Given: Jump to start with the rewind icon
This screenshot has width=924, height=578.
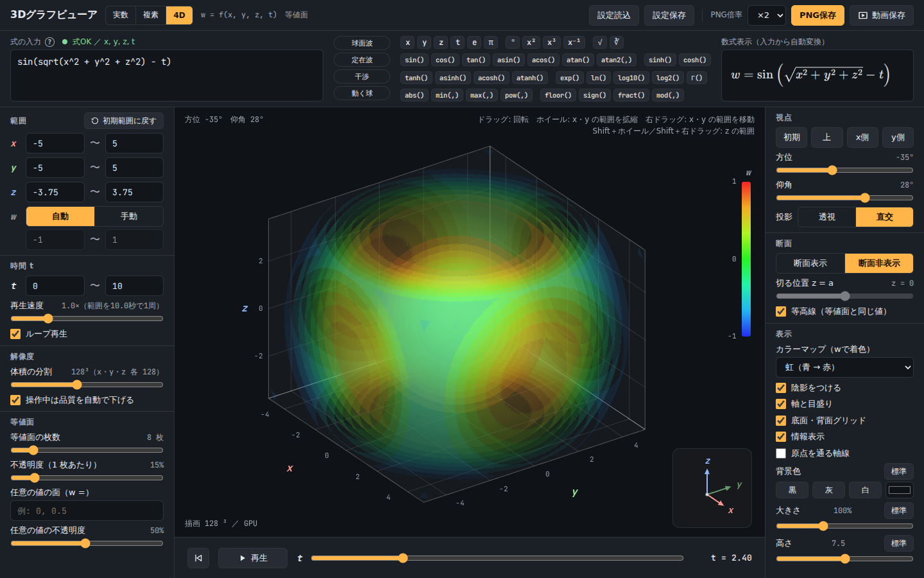Looking at the screenshot, I should 198,558.
